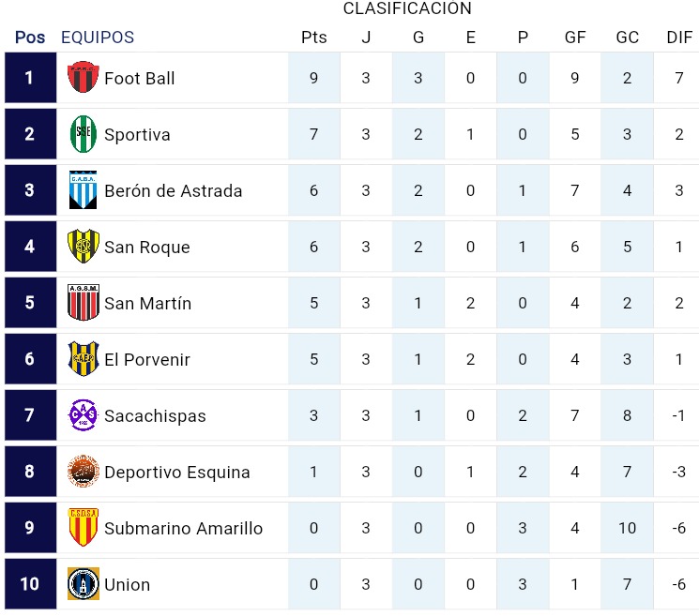Click the San Martín team crest
This screenshot has height=616, width=699.
84,303
